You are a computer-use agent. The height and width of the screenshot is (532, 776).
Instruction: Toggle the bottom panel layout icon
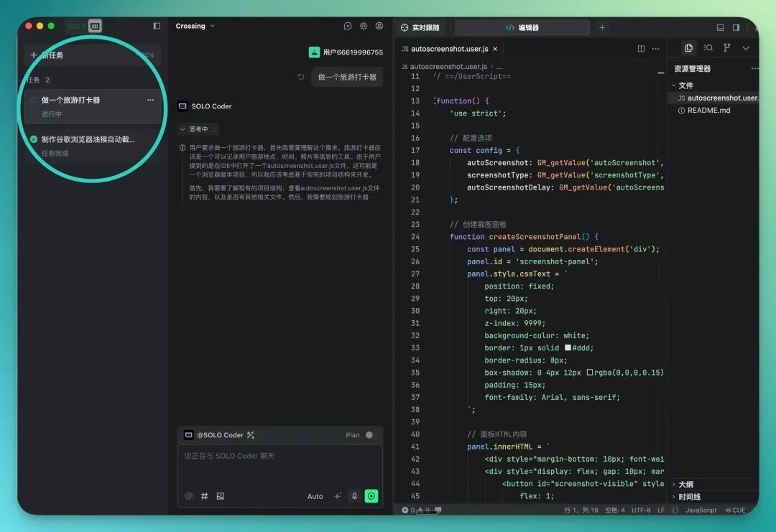click(720, 28)
